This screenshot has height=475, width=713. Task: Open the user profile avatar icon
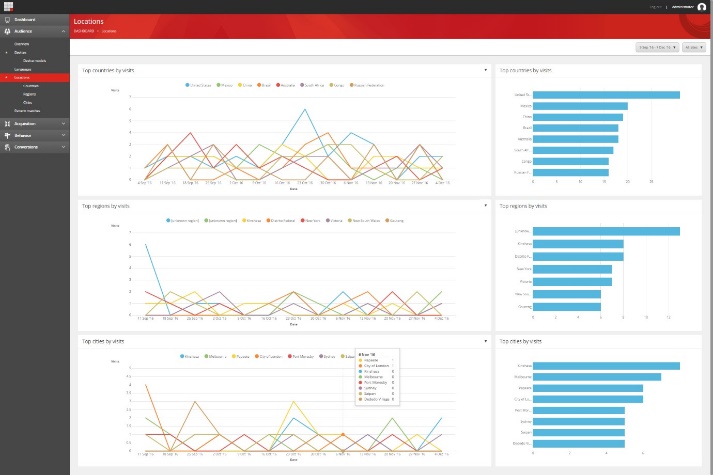(x=702, y=7)
